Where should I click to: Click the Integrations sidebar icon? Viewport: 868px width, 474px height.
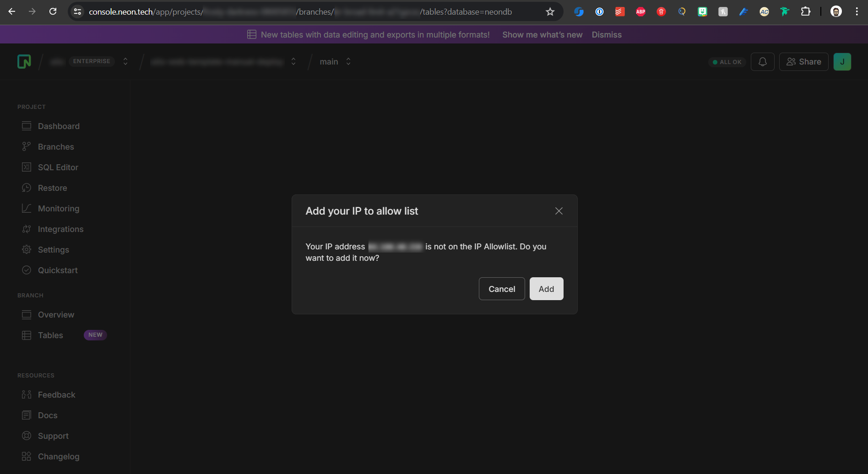click(x=27, y=229)
